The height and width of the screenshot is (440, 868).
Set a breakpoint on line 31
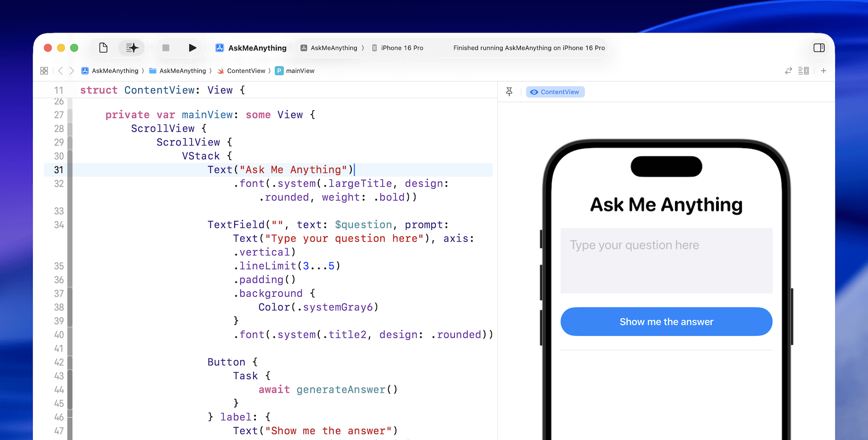point(59,169)
